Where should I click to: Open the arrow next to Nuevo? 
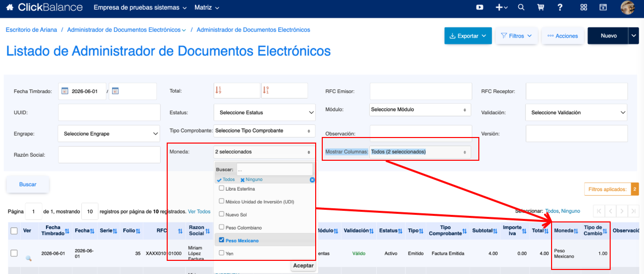click(x=634, y=36)
